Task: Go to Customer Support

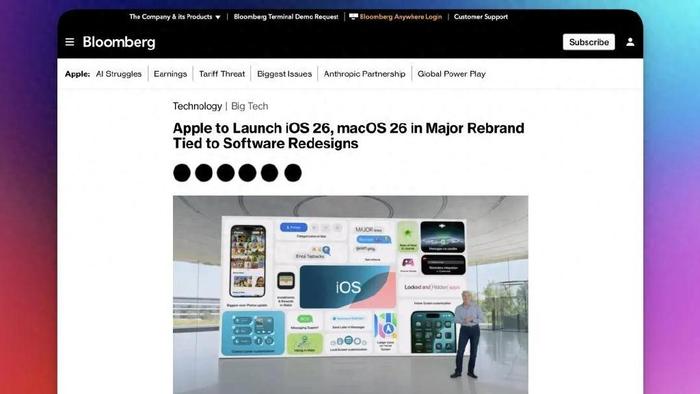Action: [x=481, y=17]
